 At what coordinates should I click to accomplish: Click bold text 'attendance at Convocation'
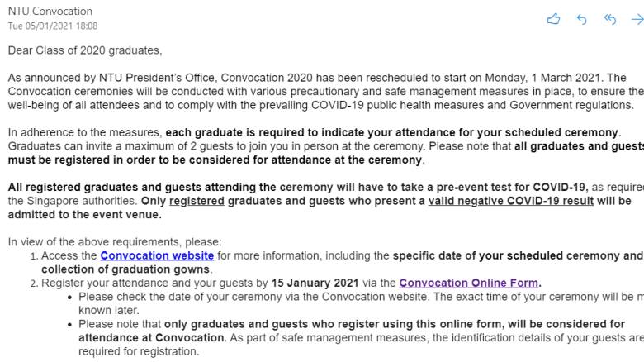[x=151, y=337]
